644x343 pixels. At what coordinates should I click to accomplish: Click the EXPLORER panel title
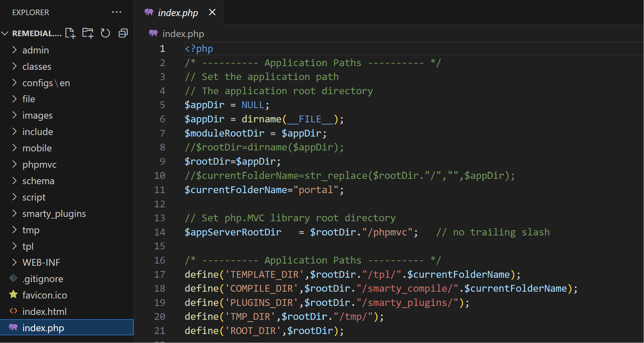31,12
